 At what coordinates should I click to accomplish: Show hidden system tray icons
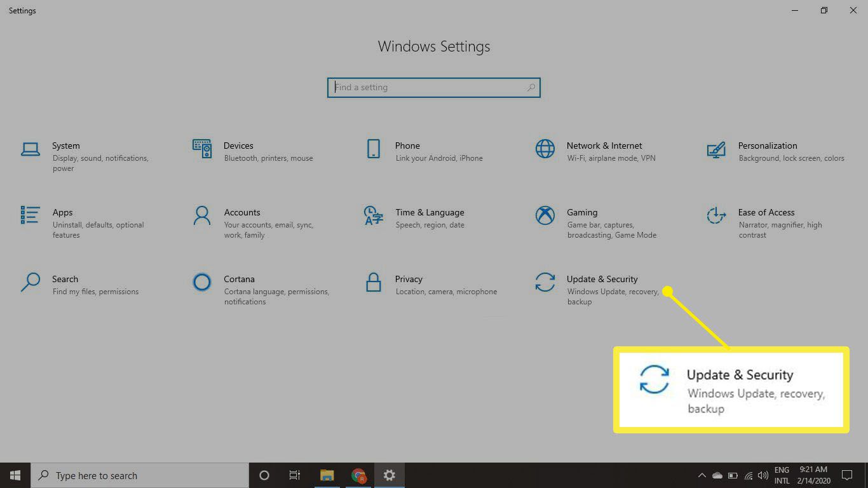[x=702, y=475]
